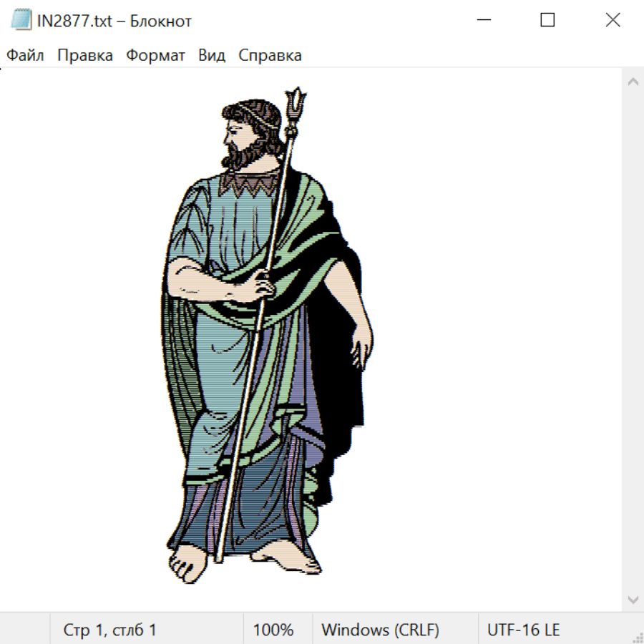Close the IN2877.txt Notepad window
The image size is (644, 644).
613,20
